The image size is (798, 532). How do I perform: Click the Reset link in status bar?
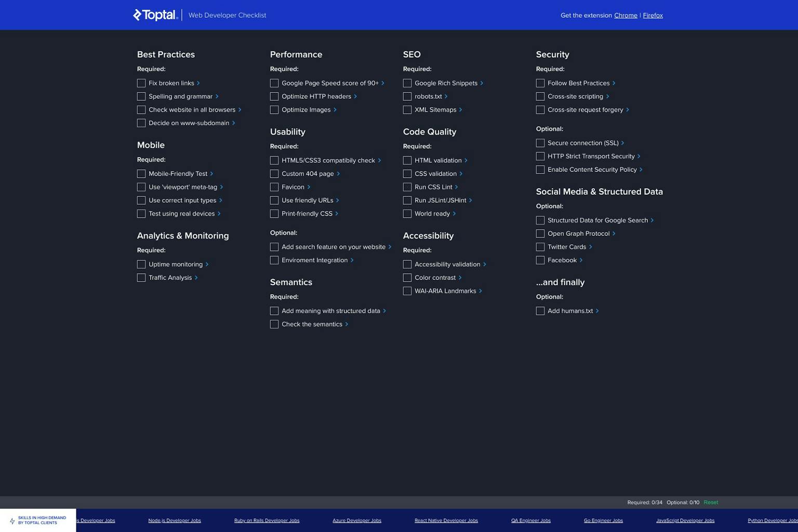click(711, 502)
